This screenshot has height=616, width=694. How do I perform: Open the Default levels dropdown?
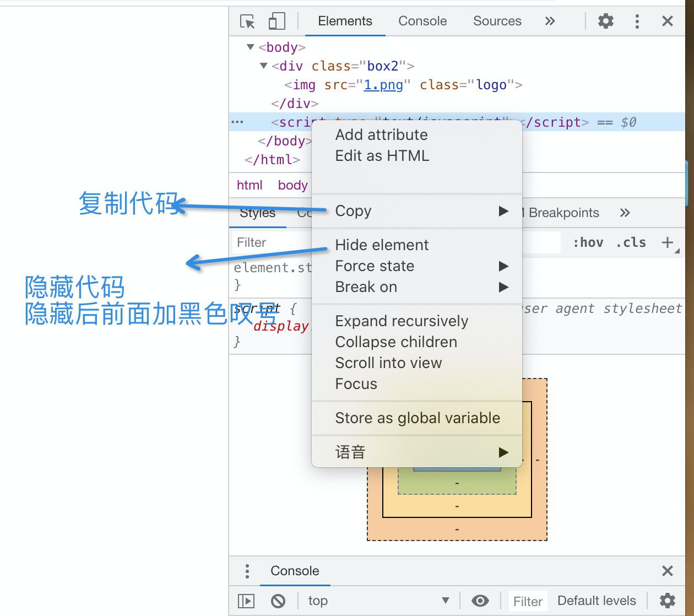(x=597, y=601)
